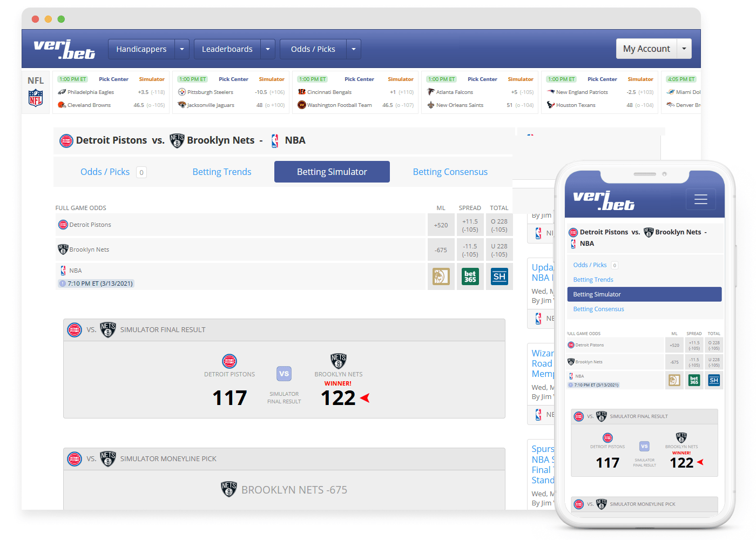Click the +520 moneyline cell for Detroit Pistons
This screenshot has width=756, height=540.
tap(441, 225)
